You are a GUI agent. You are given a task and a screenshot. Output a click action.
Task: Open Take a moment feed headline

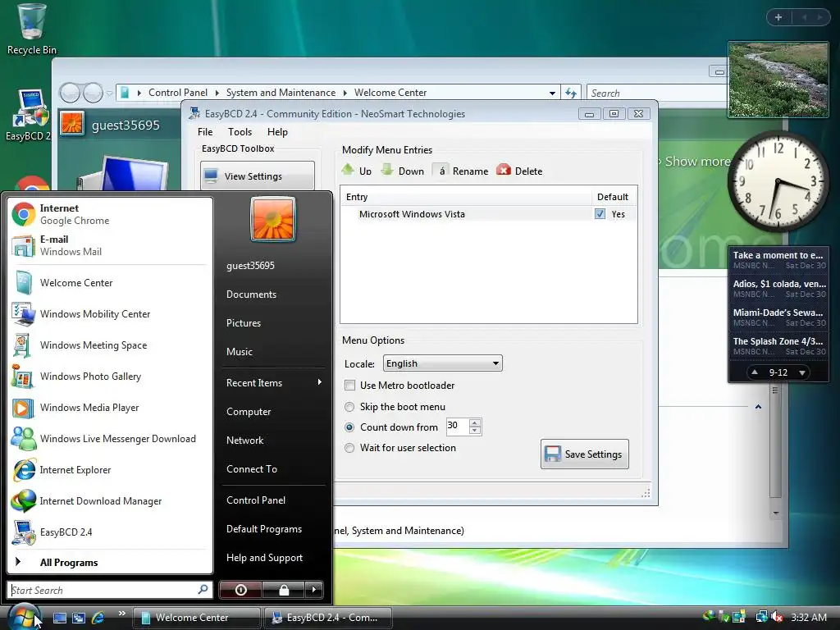click(778, 260)
